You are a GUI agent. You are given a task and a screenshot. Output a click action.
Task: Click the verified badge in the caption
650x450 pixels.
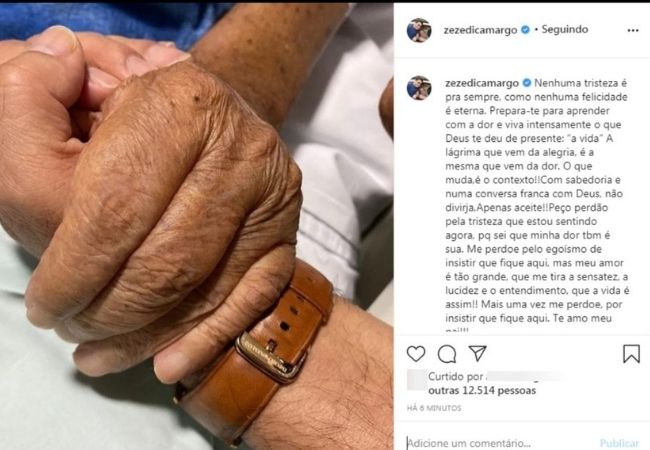[x=526, y=83]
